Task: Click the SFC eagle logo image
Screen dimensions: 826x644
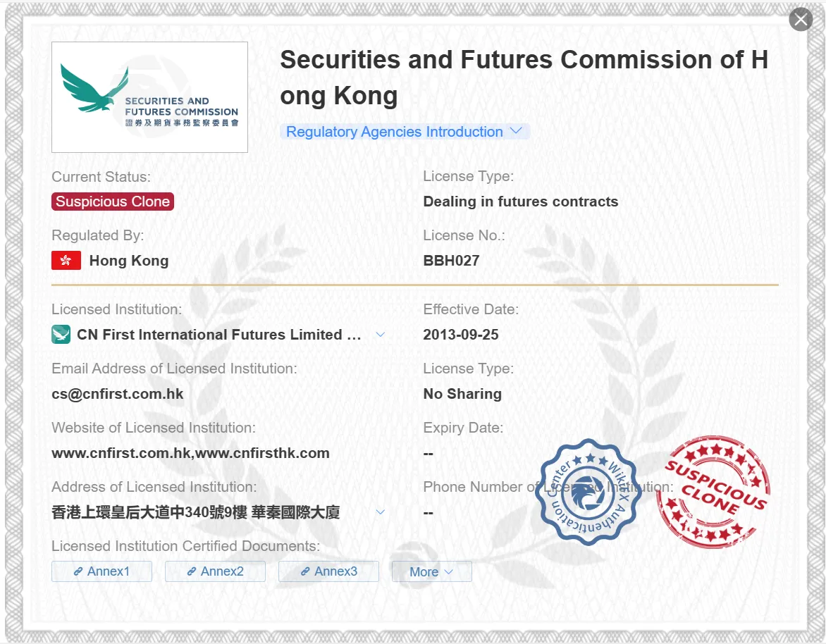Action: click(149, 97)
